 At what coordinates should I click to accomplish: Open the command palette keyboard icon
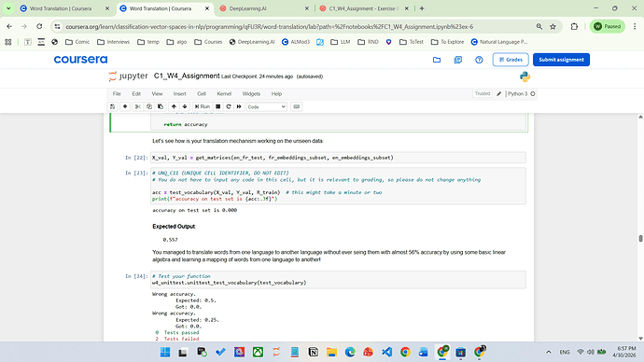[x=297, y=106]
